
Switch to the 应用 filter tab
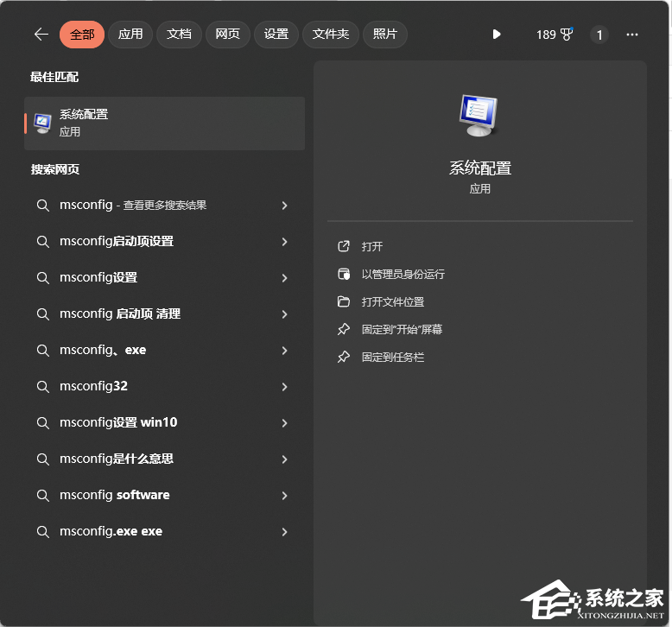click(130, 35)
